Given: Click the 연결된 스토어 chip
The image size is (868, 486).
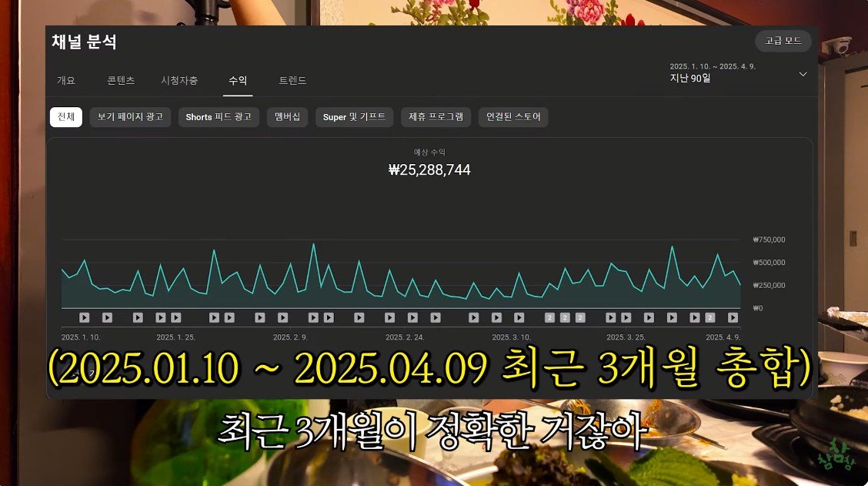Looking at the screenshot, I should pos(513,117).
